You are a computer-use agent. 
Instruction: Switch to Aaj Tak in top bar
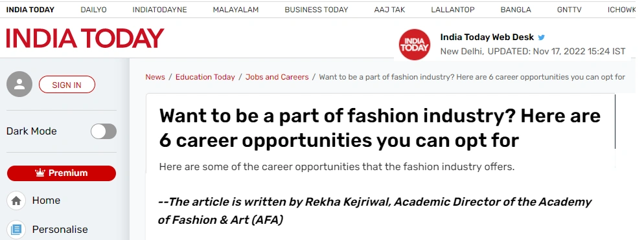pos(389,10)
